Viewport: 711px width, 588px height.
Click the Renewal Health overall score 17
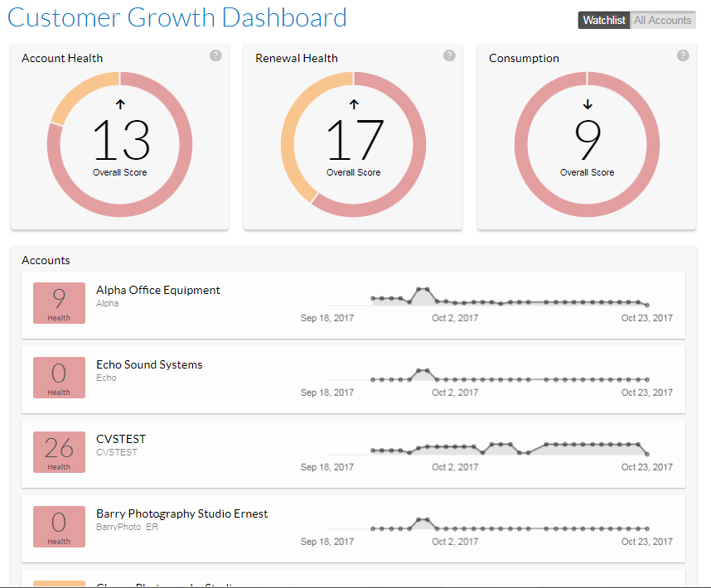(354, 141)
